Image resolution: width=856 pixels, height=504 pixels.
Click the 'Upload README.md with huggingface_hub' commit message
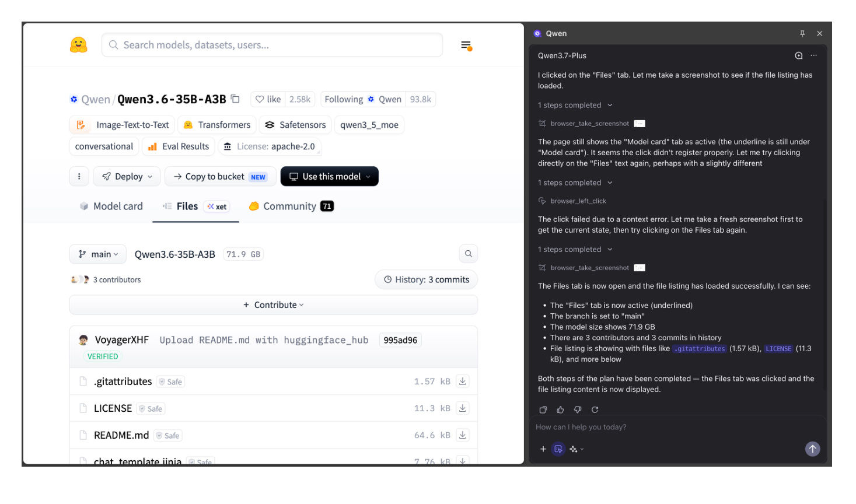click(x=264, y=340)
